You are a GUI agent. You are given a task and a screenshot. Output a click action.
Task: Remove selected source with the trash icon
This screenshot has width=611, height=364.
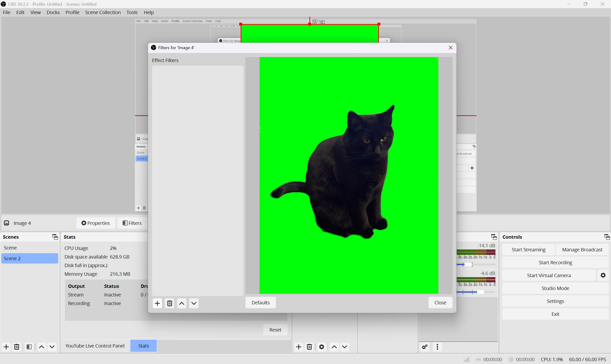tap(309, 347)
